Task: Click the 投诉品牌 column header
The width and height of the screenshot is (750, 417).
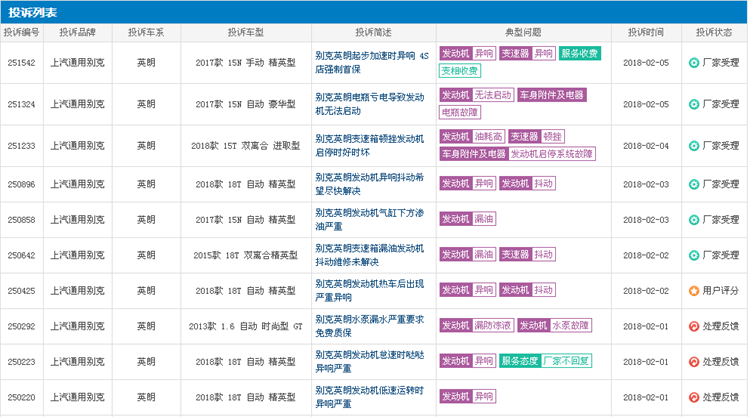Action: pos(77,33)
